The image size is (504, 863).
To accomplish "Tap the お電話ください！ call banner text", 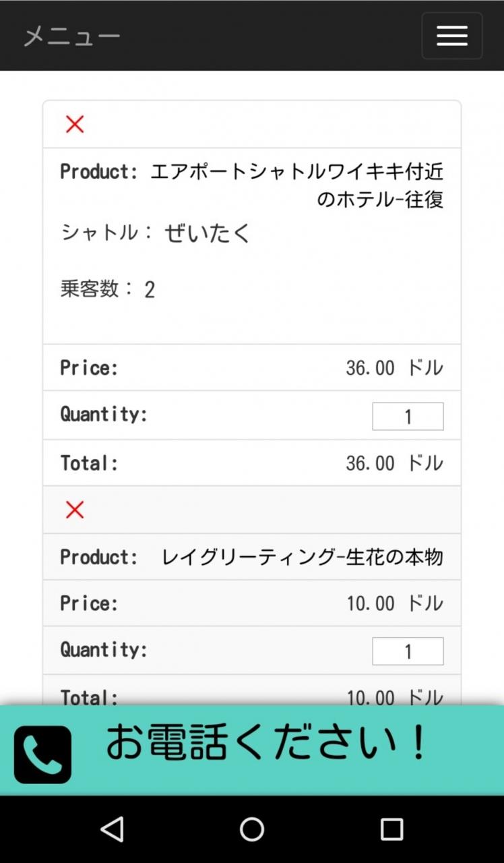I will pyautogui.click(x=267, y=742).
